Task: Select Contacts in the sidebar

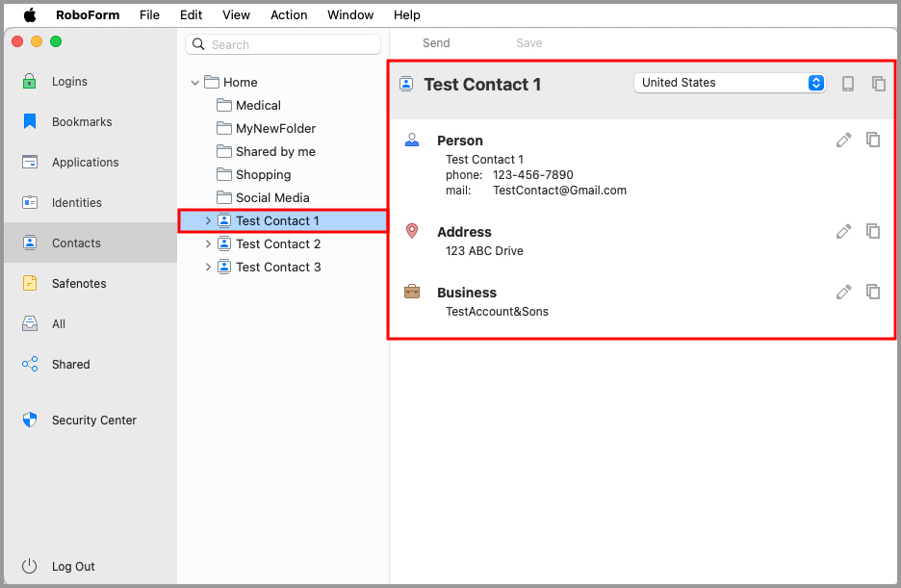Action: click(90, 243)
